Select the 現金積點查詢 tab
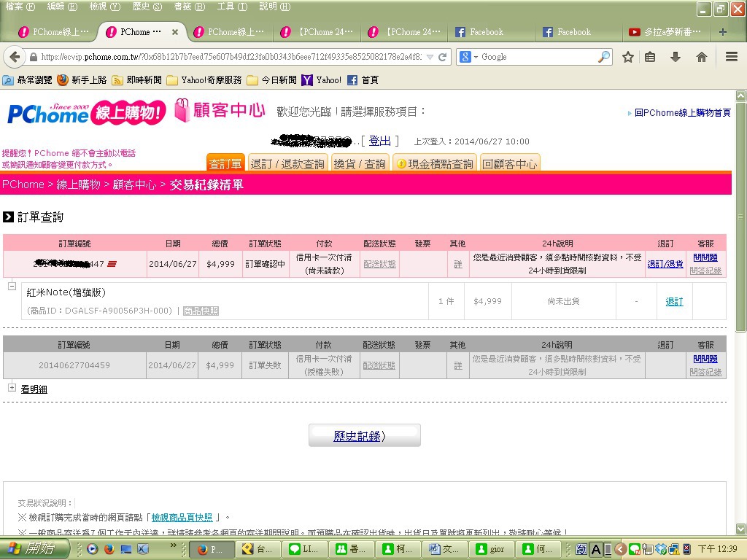Screen dimensions: 747x560 pyautogui.click(x=435, y=163)
